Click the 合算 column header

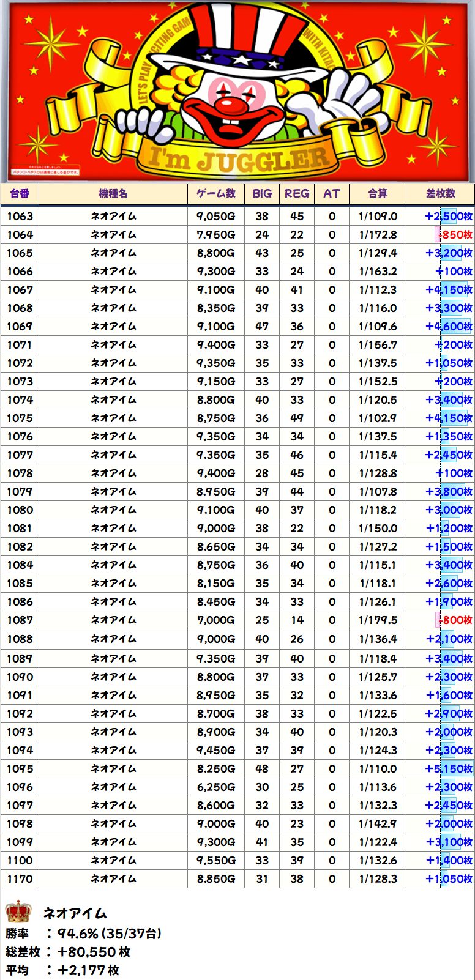pos(378,193)
